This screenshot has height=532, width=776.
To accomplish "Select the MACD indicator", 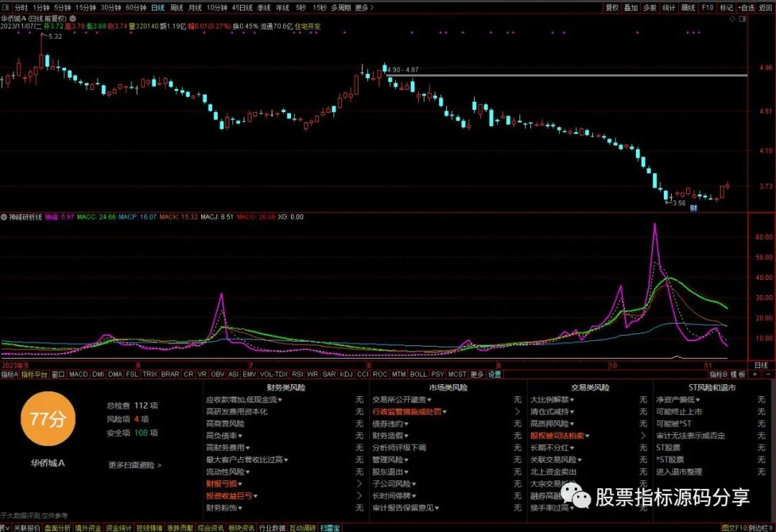I will [78, 374].
